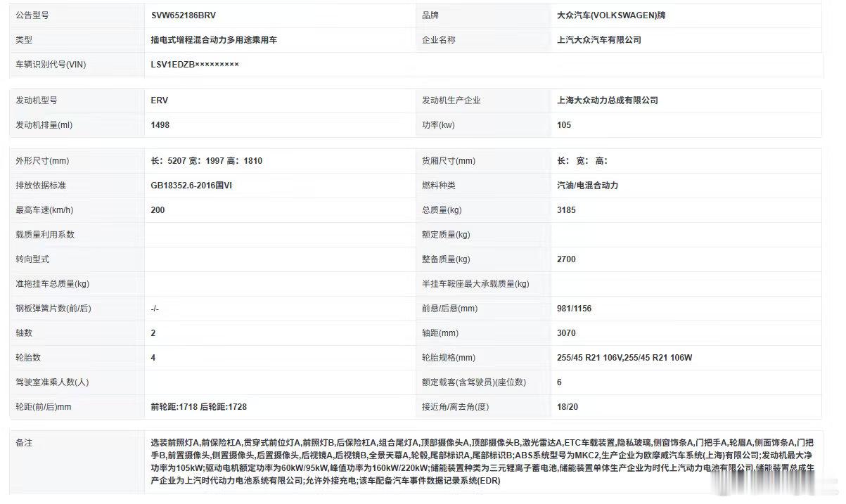Select the 整备质量(kg) label

click(445, 259)
